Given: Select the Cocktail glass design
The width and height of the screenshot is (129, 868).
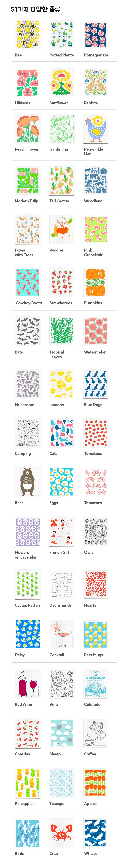Looking at the screenshot, I should click(62, 634).
